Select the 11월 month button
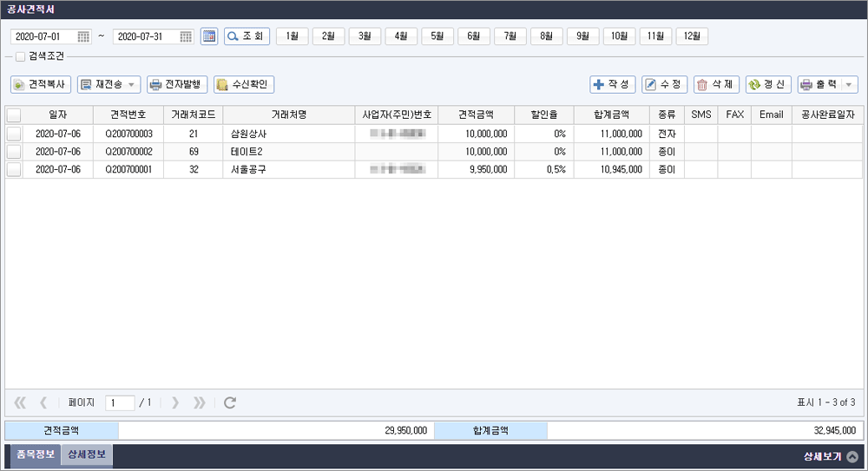This screenshot has width=868, height=471. [656, 36]
